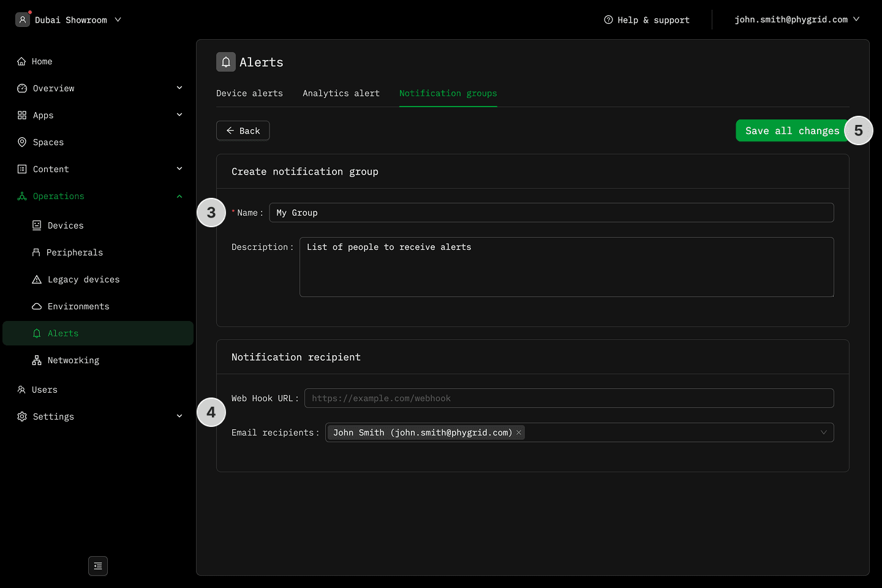This screenshot has width=882, height=588.
Task: Click into the Web Hook URL field
Action: point(568,398)
